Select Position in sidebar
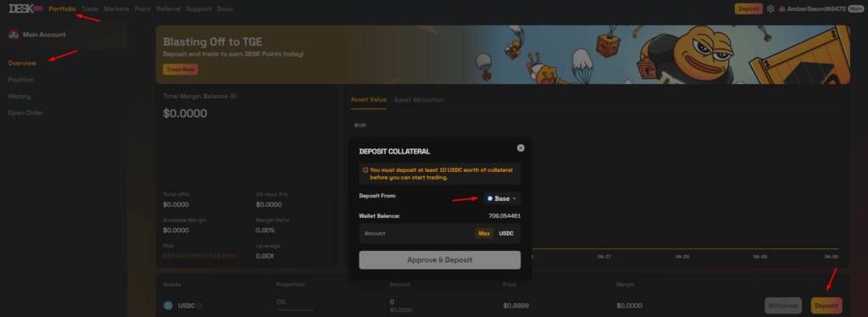This screenshot has width=868, height=317. click(20, 80)
